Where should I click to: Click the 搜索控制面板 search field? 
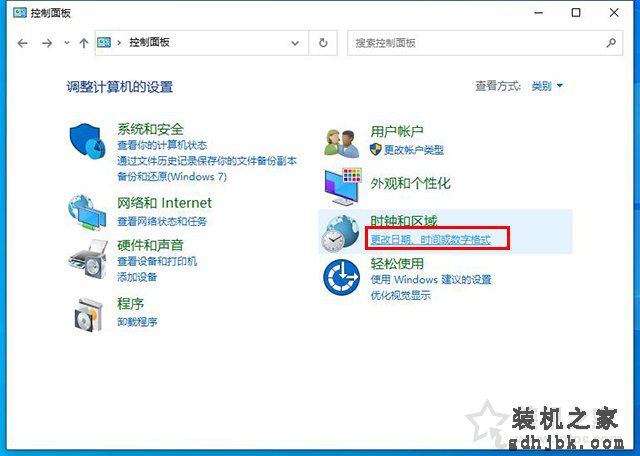pyautogui.click(x=485, y=42)
